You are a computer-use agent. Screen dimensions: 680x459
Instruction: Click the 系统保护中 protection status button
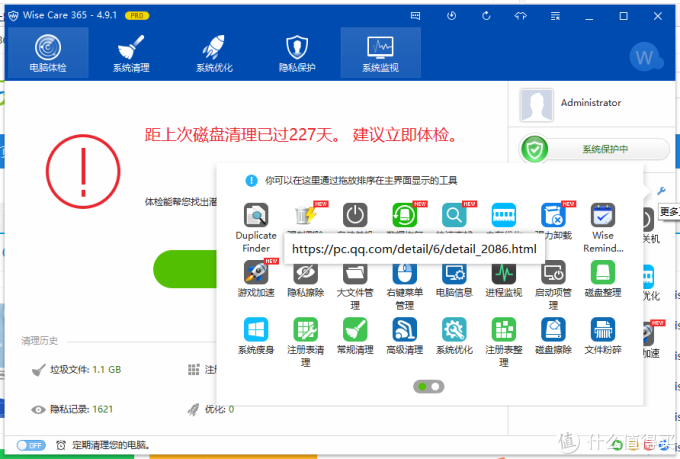point(605,149)
